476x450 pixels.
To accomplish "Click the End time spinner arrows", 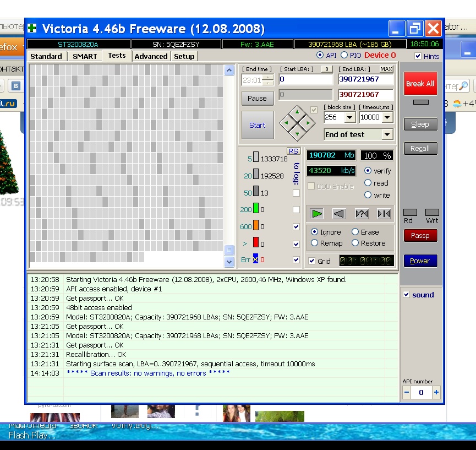I will [268, 80].
